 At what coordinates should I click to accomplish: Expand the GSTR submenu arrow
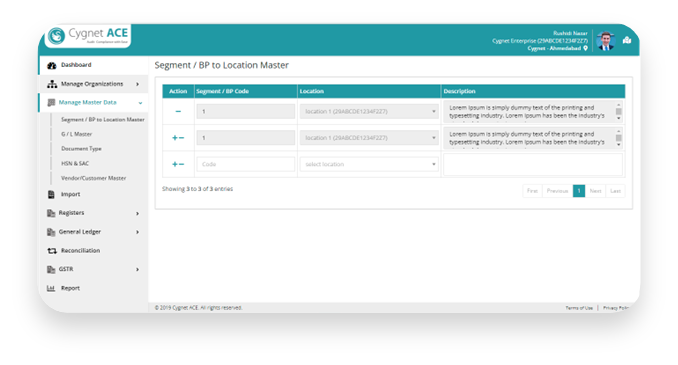(138, 269)
